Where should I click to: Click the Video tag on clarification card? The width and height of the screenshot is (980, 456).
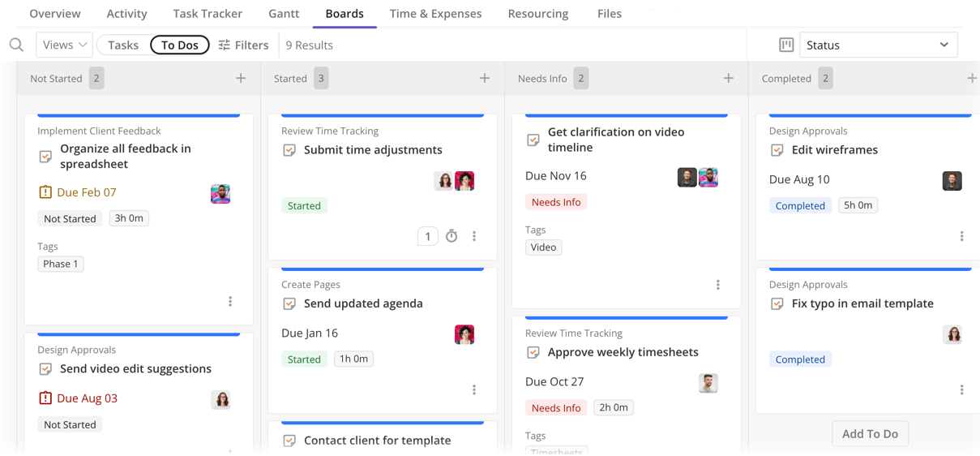(543, 247)
